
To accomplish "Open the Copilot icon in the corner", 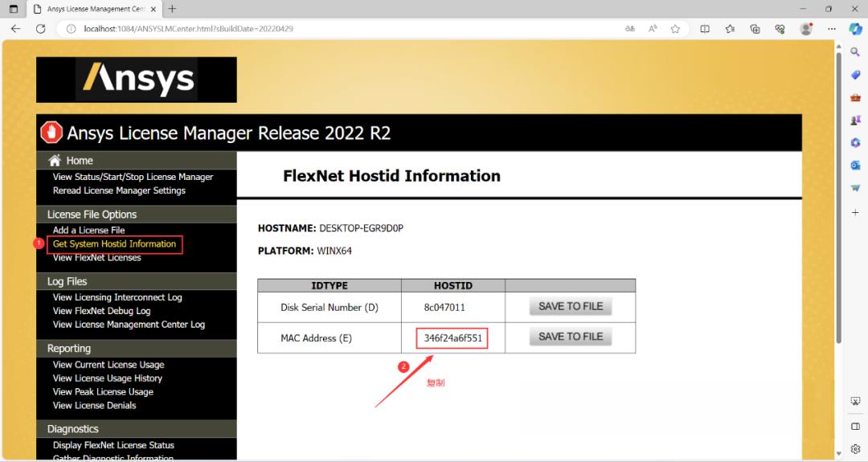I will 855,29.
